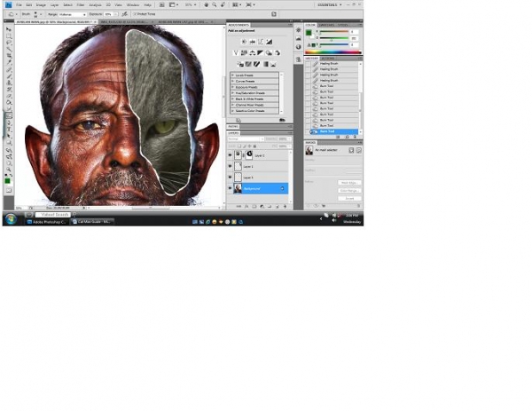Click the Zoom tool in the application bar
Screen dimensions: 532x411
pos(215,5)
